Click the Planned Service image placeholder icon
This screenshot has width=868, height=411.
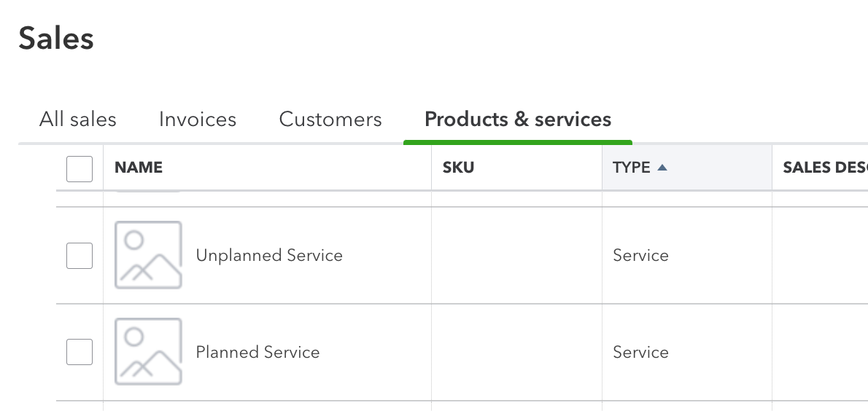pyautogui.click(x=148, y=352)
